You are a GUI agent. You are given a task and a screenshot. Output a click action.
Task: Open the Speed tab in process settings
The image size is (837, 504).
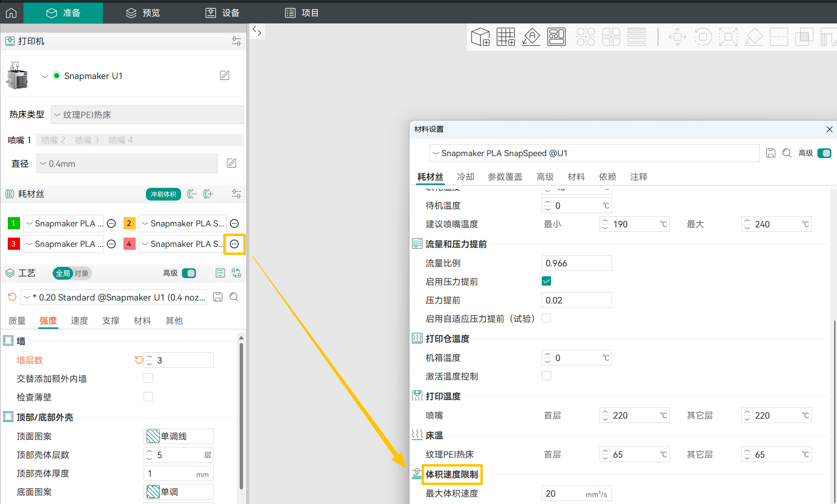(x=80, y=321)
